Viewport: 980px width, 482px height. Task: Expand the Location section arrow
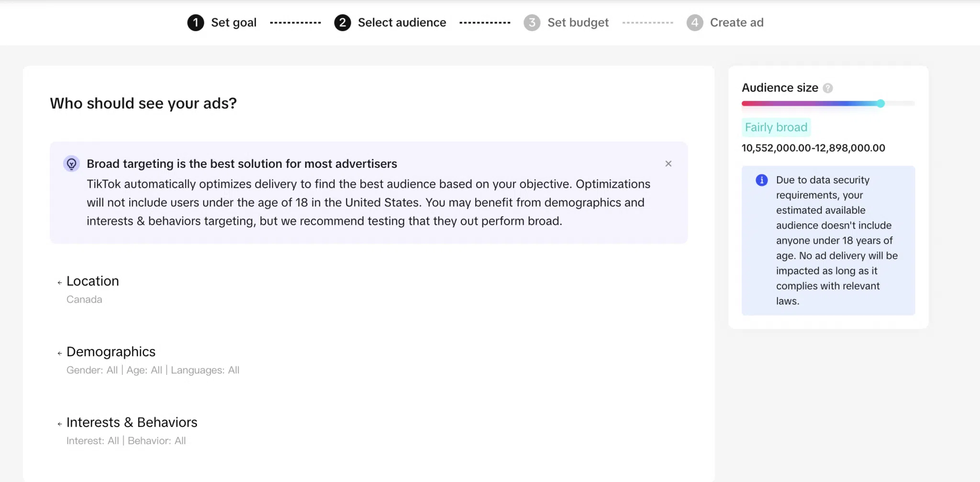59,283
